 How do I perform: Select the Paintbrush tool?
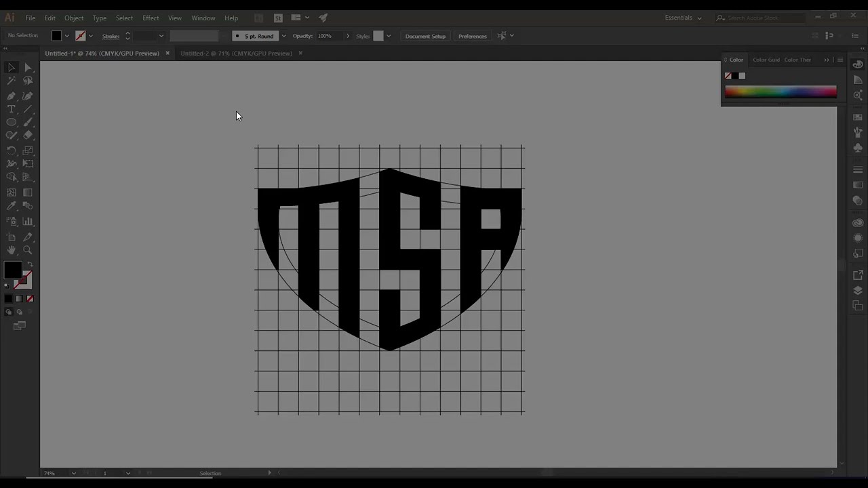[28, 123]
